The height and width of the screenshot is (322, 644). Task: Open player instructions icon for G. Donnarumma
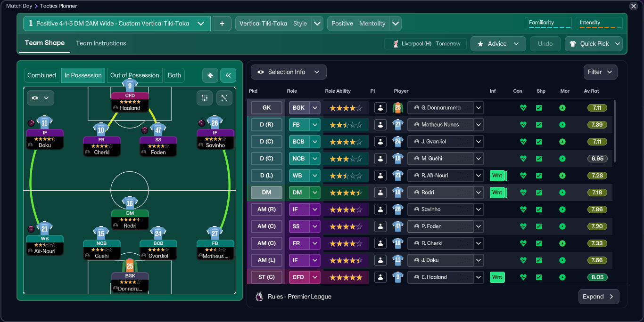380,108
